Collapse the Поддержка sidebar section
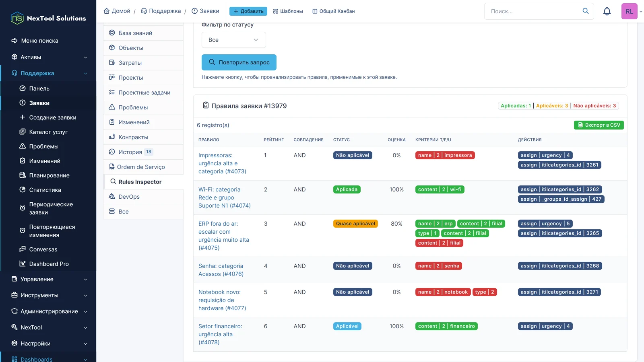Screen dimensions: 644x362 48,73
